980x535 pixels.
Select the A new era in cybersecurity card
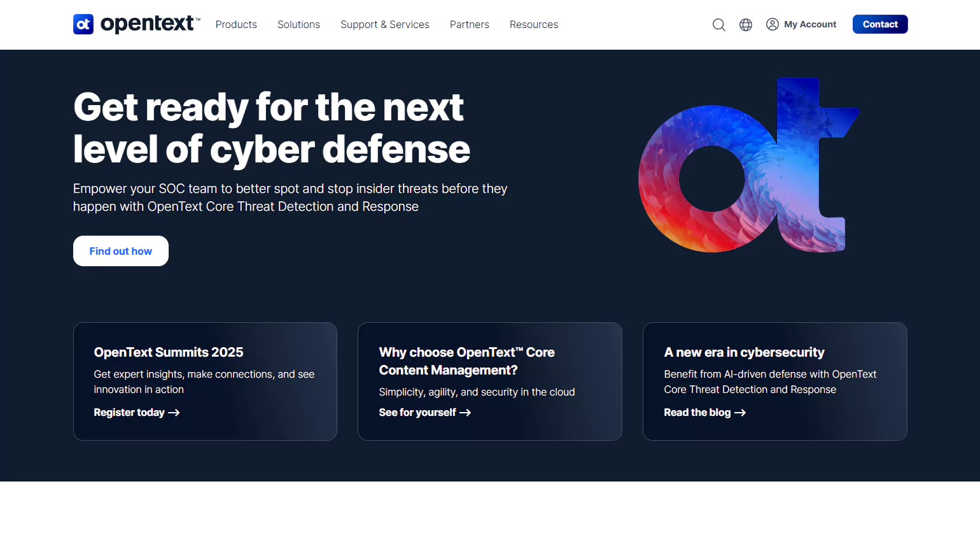coord(774,381)
